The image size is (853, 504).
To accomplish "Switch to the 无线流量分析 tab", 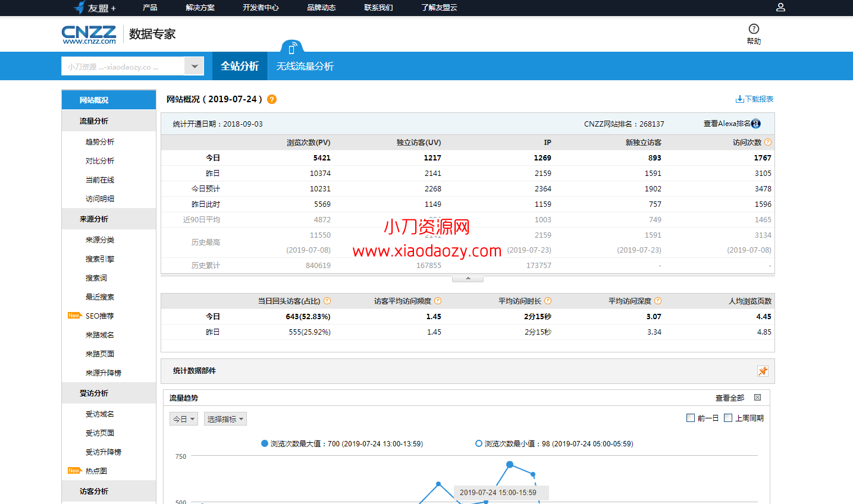I will pyautogui.click(x=305, y=66).
